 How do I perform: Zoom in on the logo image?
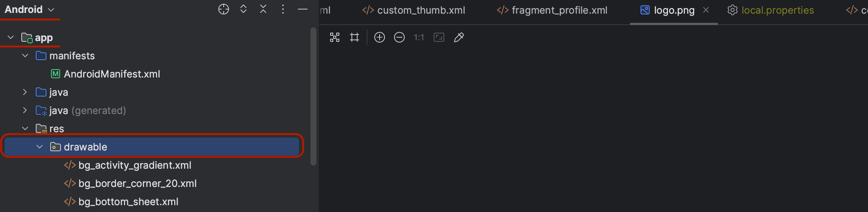(380, 37)
